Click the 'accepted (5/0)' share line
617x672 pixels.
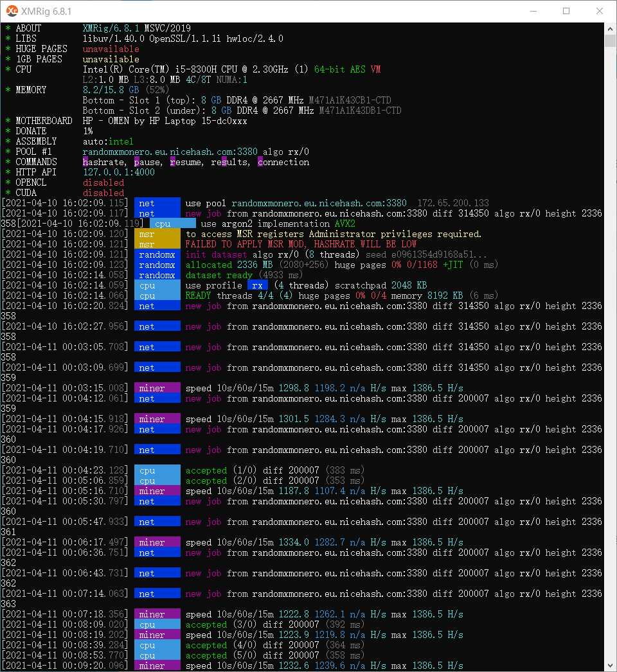(274, 656)
